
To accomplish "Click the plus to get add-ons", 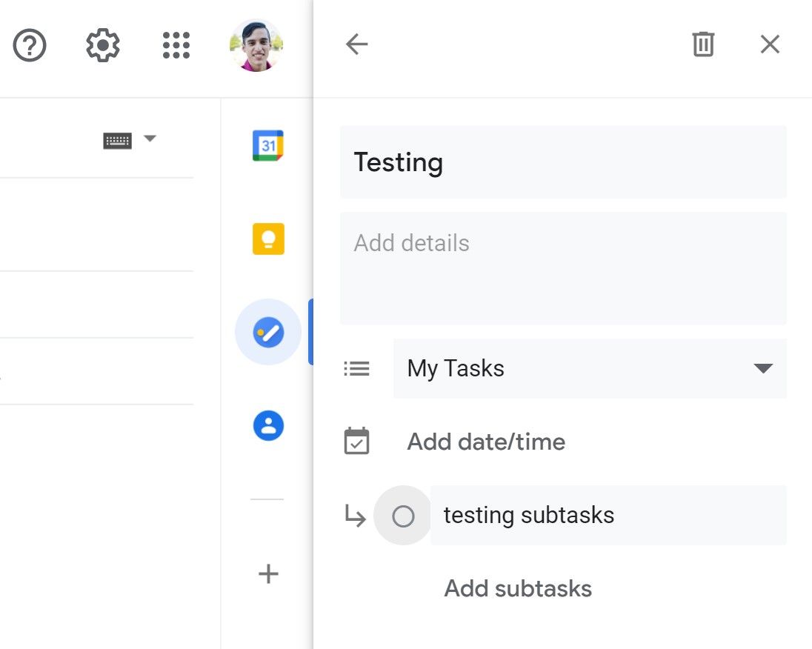I will click(x=267, y=573).
